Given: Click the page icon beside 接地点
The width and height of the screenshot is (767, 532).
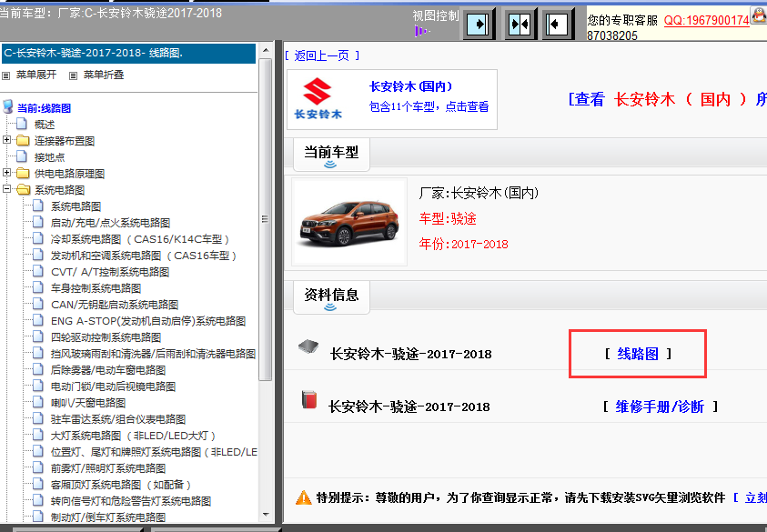Looking at the screenshot, I should click(x=22, y=156).
